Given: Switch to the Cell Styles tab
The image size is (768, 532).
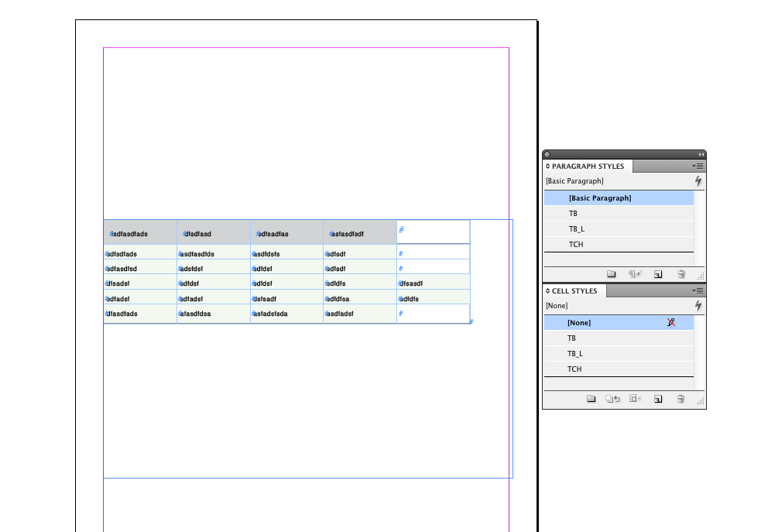Looking at the screenshot, I should click(574, 290).
